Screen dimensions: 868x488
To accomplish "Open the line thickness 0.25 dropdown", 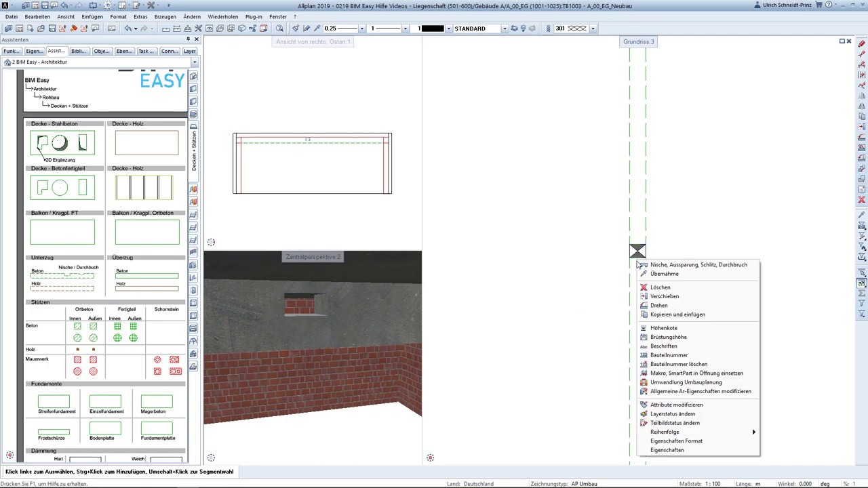I will click(x=361, y=28).
